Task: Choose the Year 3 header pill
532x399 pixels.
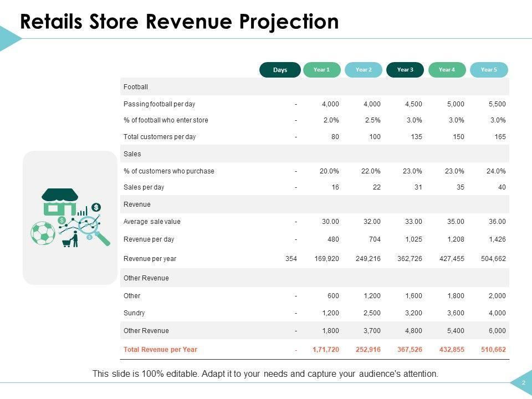Action: coord(405,70)
